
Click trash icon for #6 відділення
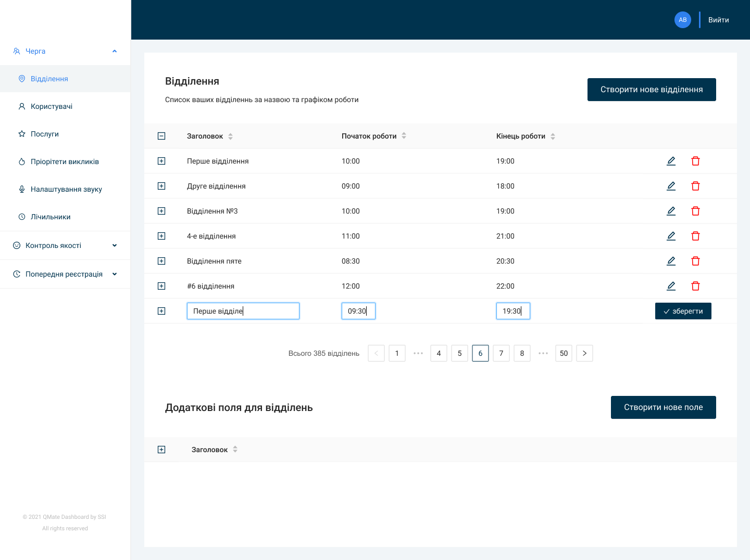695,286
